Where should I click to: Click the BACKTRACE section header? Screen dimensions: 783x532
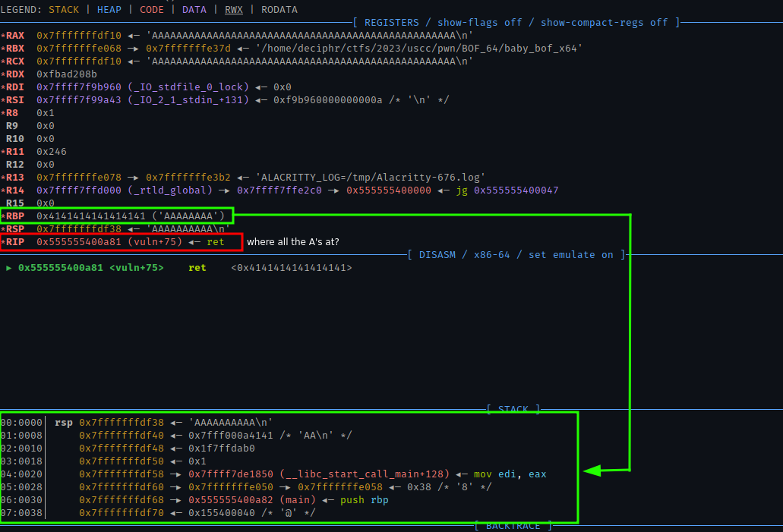pos(513,525)
